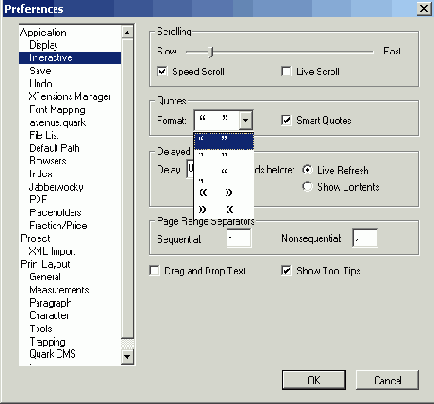Toggle the Speed Scroll checkbox
The height and width of the screenshot is (404, 434).
[162, 71]
